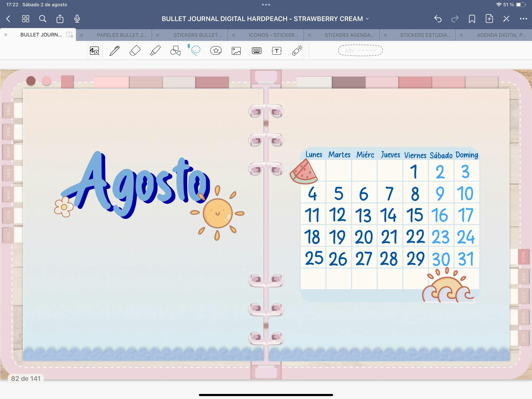Click the ENE month side tab
The image size is (532, 399).
coord(8,110)
